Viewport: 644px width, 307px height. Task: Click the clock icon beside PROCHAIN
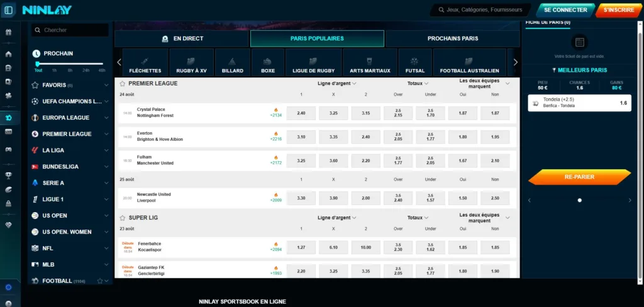click(x=36, y=53)
